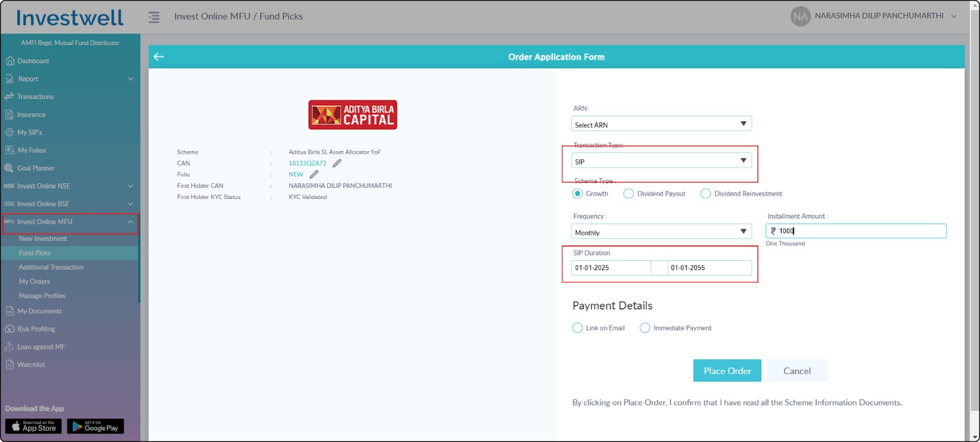The height and width of the screenshot is (442, 980).
Task: Click the Report icon in sidebar
Action: (9, 78)
